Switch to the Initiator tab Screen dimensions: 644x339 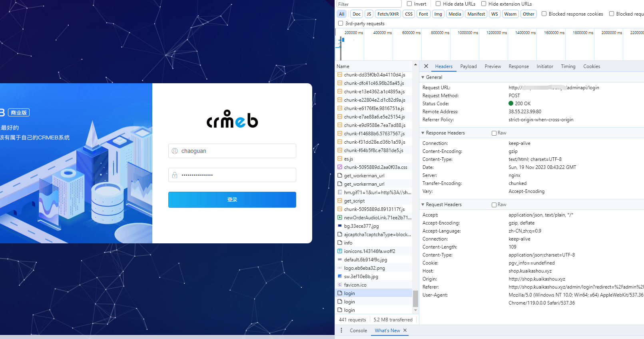[545, 66]
